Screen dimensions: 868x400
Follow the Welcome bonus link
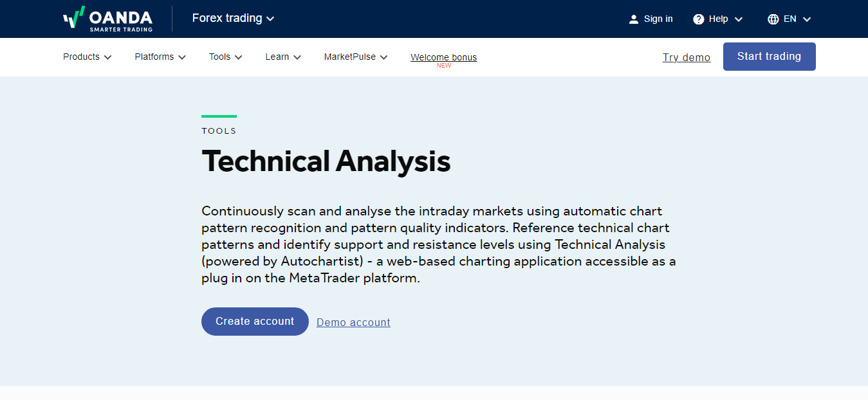(x=444, y=57)
